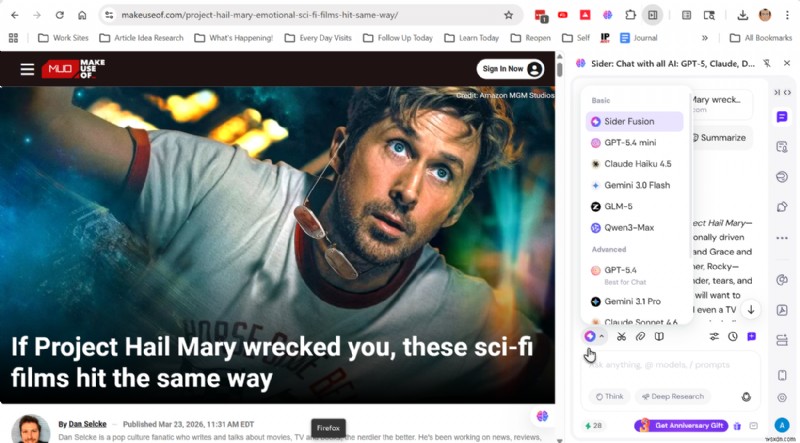Toggle the Deep Research chip

(x=672, y=397)
